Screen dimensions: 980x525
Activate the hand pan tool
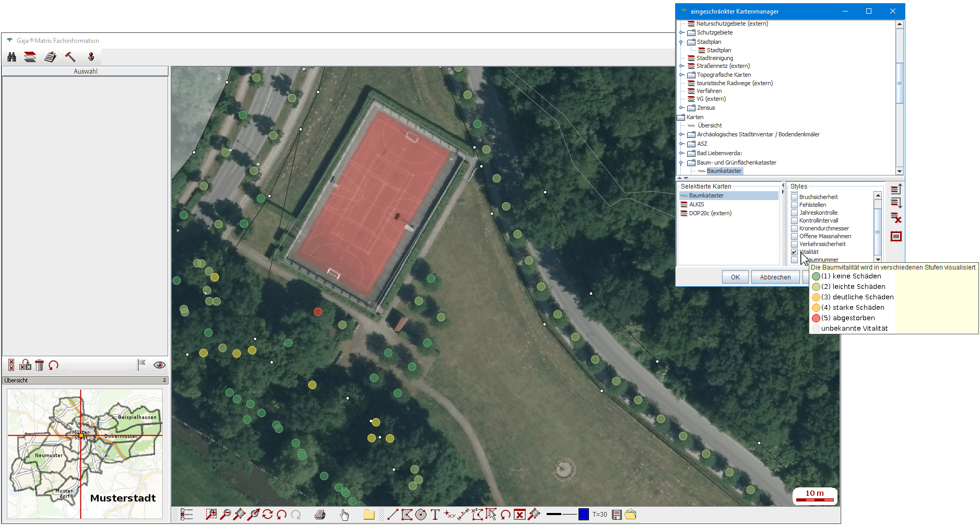click(x=344, y=515)
